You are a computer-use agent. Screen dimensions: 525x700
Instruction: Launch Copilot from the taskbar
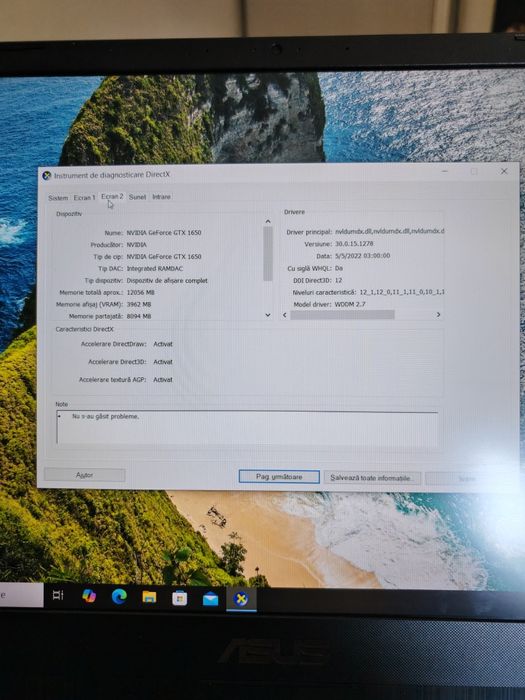(89, 596)
